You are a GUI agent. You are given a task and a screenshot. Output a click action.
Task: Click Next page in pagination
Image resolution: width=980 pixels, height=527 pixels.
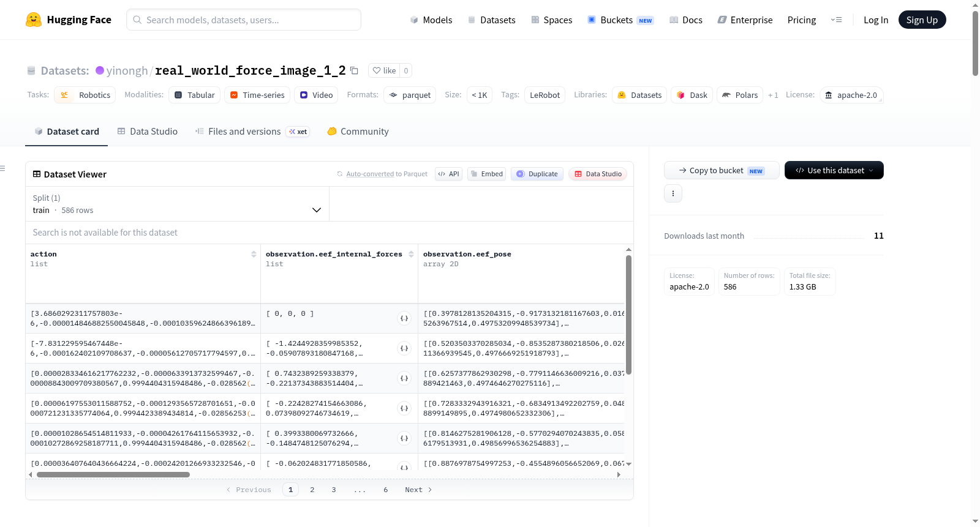coord(418,490)
